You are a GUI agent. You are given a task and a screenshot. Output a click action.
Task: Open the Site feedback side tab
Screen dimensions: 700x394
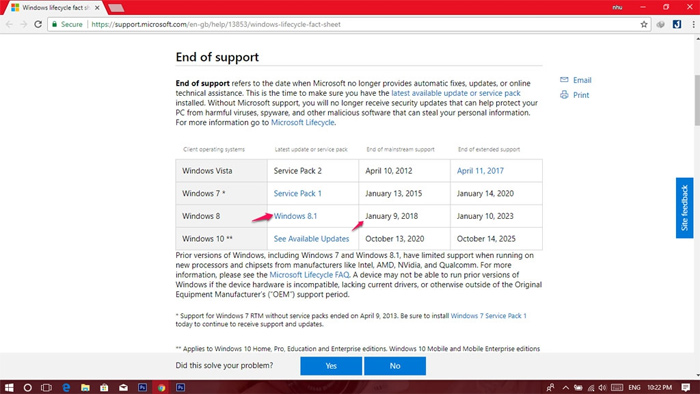[x=684, y=208]
